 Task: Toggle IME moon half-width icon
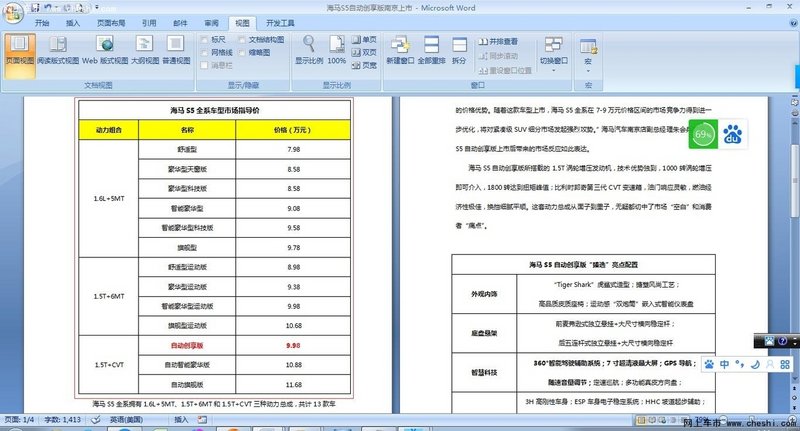point(755,364)
